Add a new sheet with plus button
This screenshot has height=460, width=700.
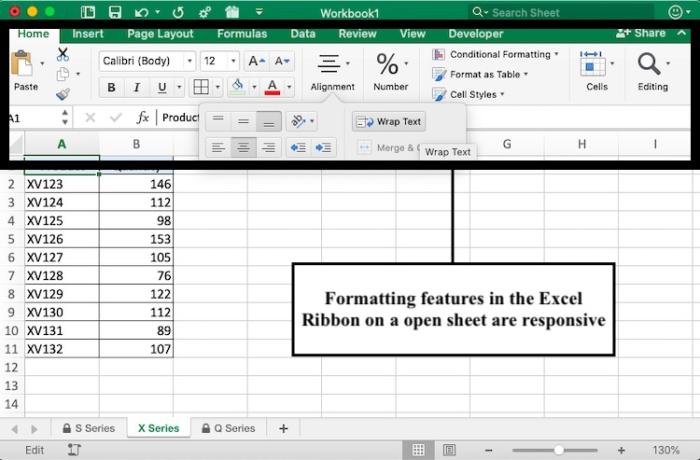point(283,428)
